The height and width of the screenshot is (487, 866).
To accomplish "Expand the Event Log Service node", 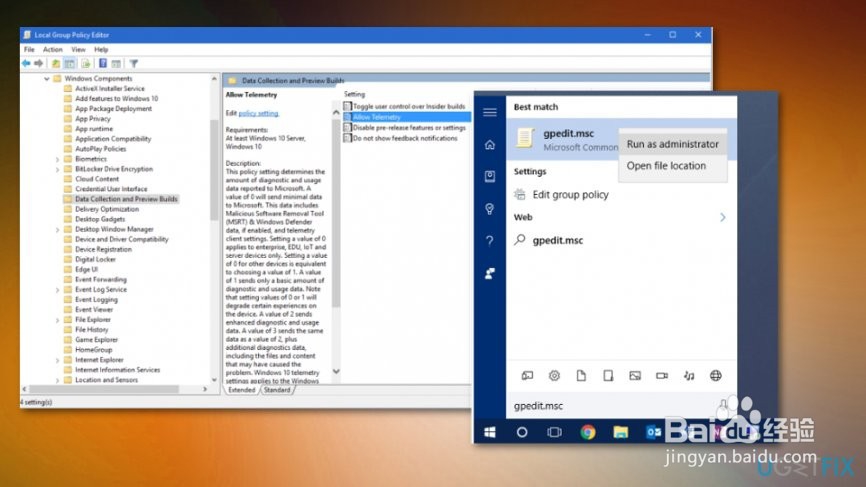I will [57, 290].
